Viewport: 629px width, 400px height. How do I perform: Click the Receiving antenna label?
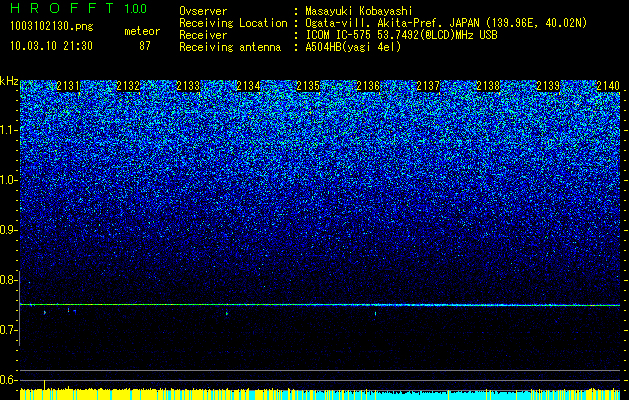click(230, 47)
